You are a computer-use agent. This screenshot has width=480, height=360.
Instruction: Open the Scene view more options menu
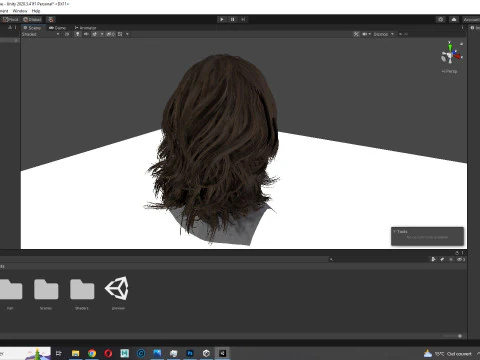462,28
